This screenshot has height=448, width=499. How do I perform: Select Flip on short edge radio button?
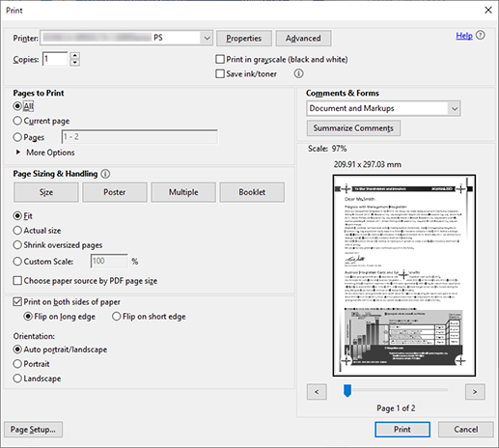point(116,317)
